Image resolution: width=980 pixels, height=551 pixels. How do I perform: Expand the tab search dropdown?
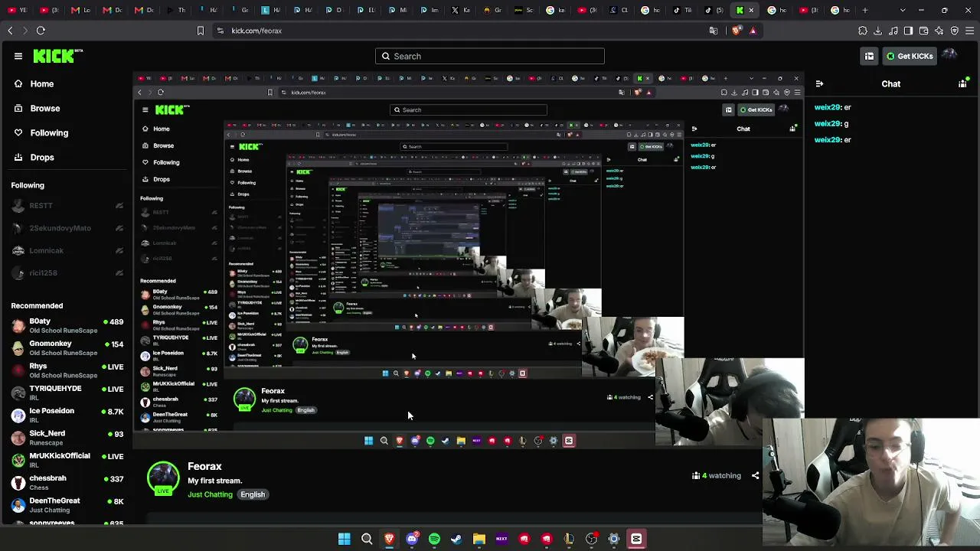point(903,10)
